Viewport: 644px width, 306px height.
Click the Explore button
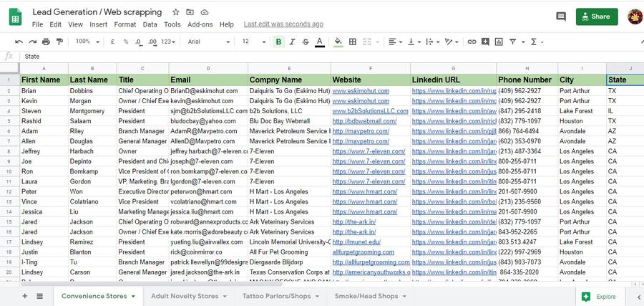point(599,296)
